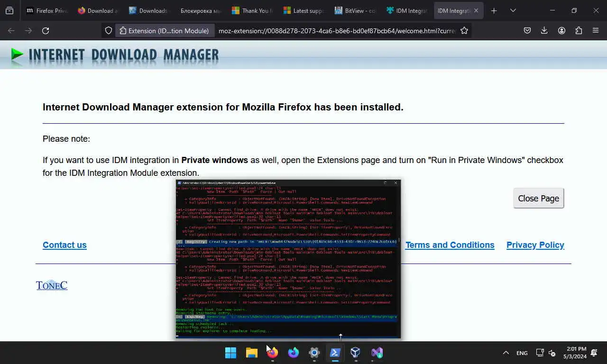Screen dimensions: 607x364
Task: Open the Firefox Downloads panel
Action: (544, 30)
